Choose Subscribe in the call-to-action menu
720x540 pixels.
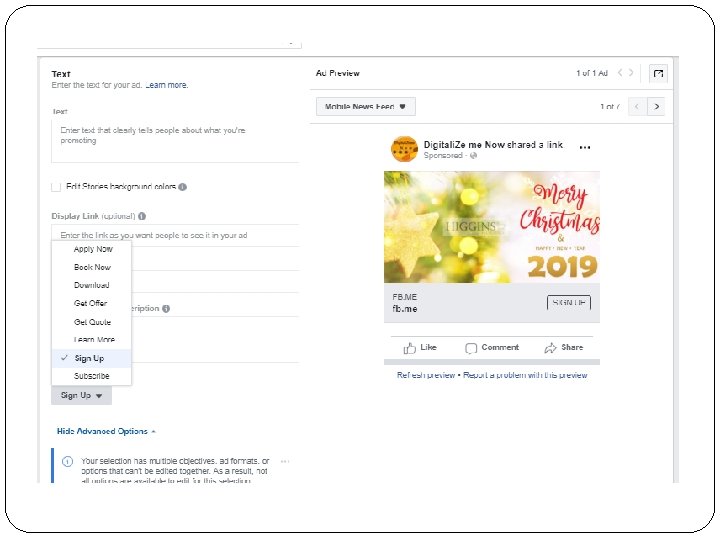[91, 376]
